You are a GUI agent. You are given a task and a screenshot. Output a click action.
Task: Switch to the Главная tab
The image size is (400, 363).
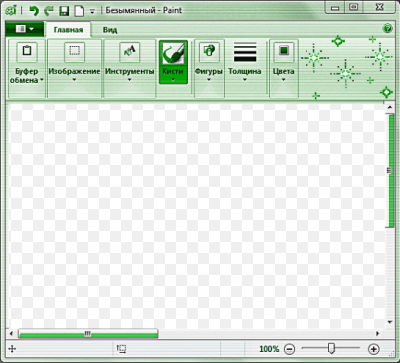[x=68, y=30]
